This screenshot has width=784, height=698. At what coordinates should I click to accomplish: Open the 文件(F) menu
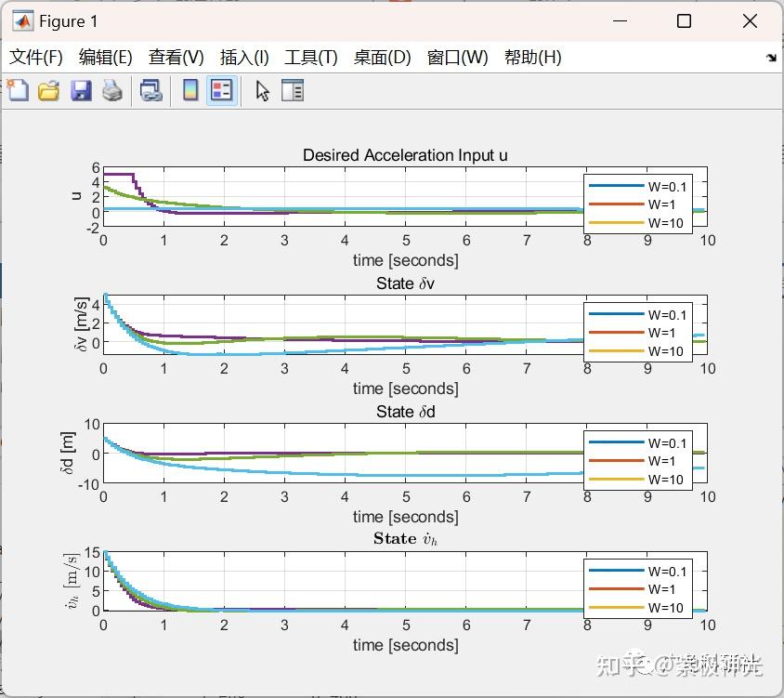pyautogui.click(x=36, y=57)
